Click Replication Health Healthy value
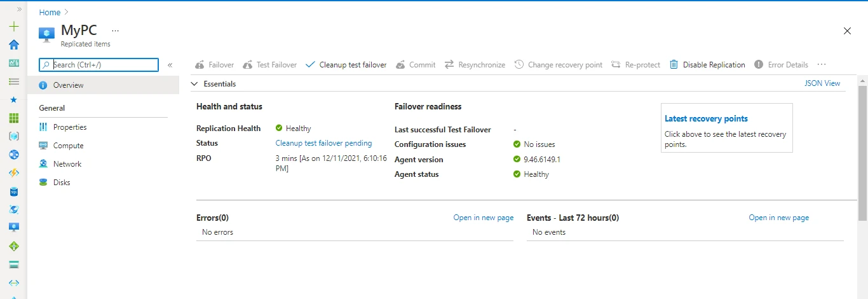The width and height of the screenshot is (868, 299). point(293,129)
